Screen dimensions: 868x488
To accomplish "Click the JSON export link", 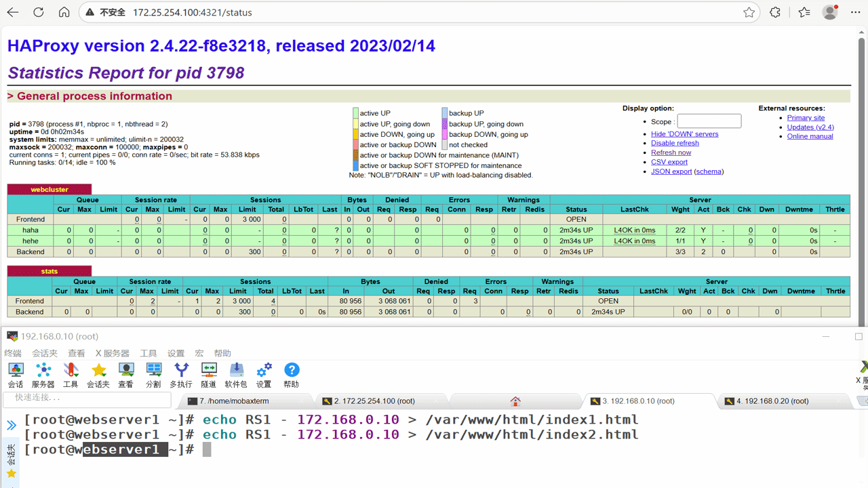I will [671, 172].
